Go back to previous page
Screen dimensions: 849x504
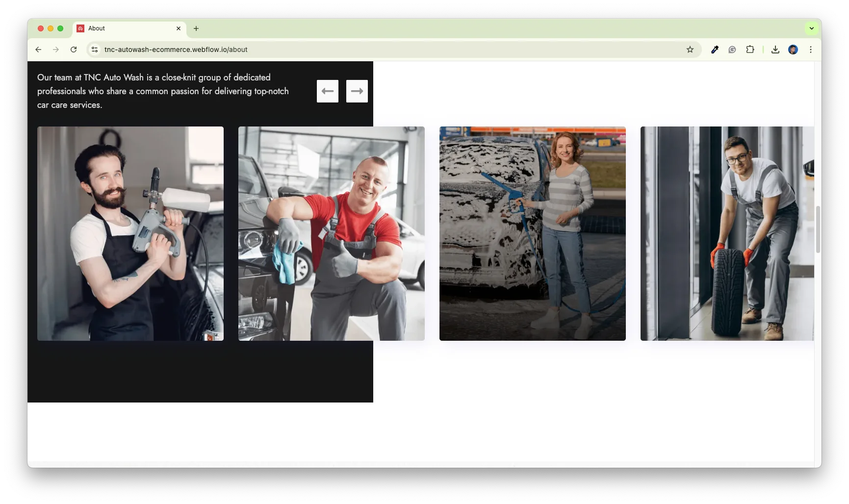(x=38, y=50)
